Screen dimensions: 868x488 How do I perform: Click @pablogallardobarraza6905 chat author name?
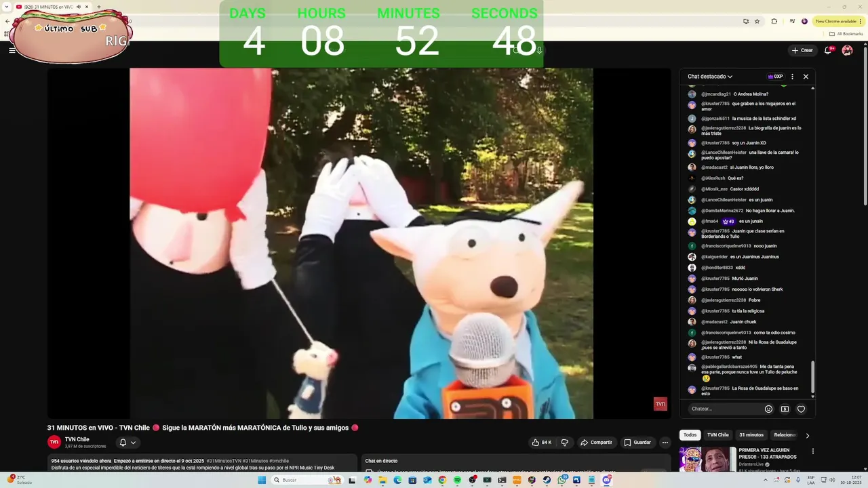pos(729,367)
